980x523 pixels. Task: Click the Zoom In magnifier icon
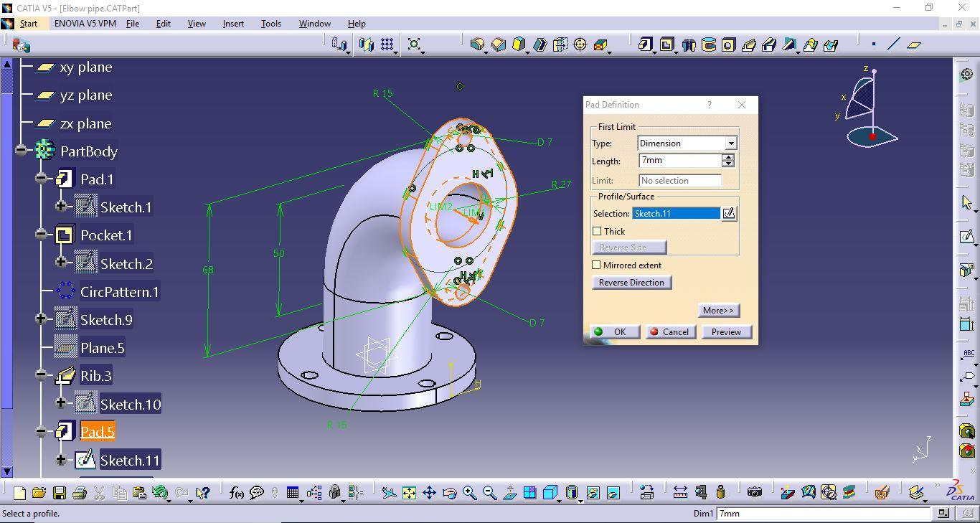tap(470, 493)
